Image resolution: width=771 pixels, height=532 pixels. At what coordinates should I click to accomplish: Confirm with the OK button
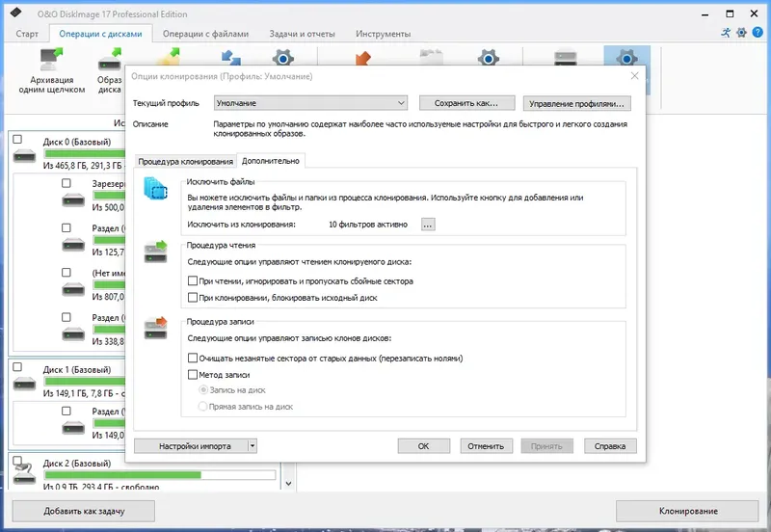[x=423, y=446]
